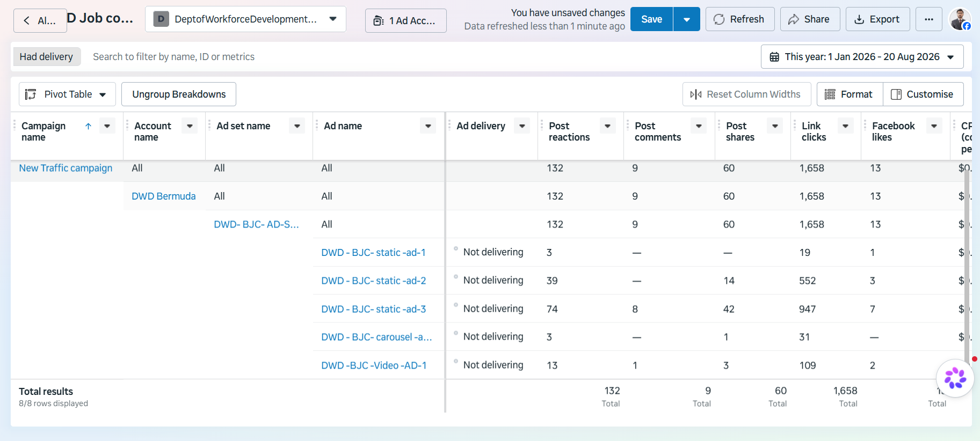Click the calendar icon in the date range
The image size is (980, 441).
pyautogui.click(x=774, y=57)
